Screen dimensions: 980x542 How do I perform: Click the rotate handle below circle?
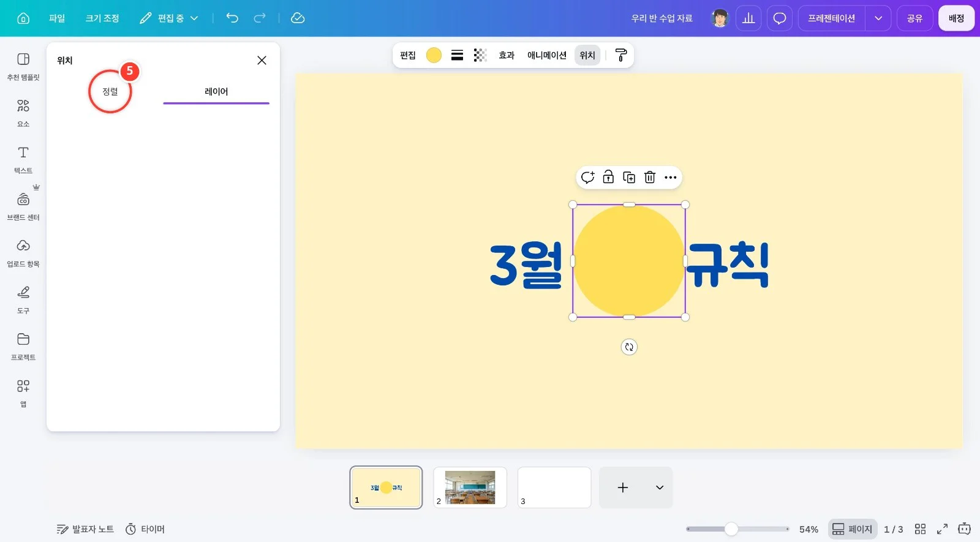pos(629,347)
